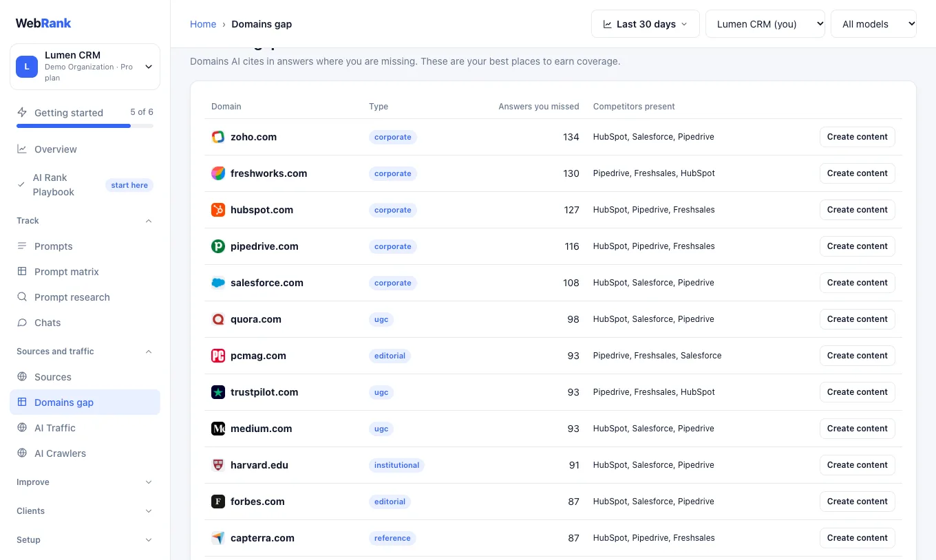
Task: Select Domains gap in the sidebar
Action: tap(85, 402)
